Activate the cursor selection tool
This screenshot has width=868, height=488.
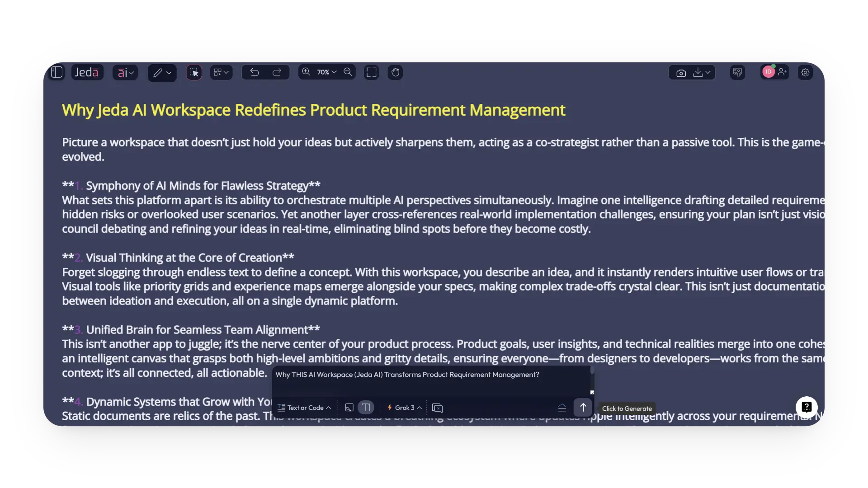tap(194, 72)
